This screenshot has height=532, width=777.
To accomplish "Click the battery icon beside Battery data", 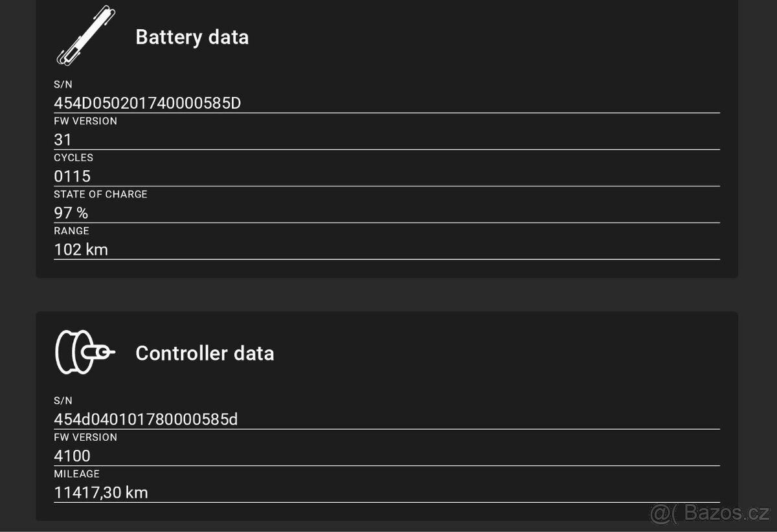I will pyautogui.click(x=85, y=36).
